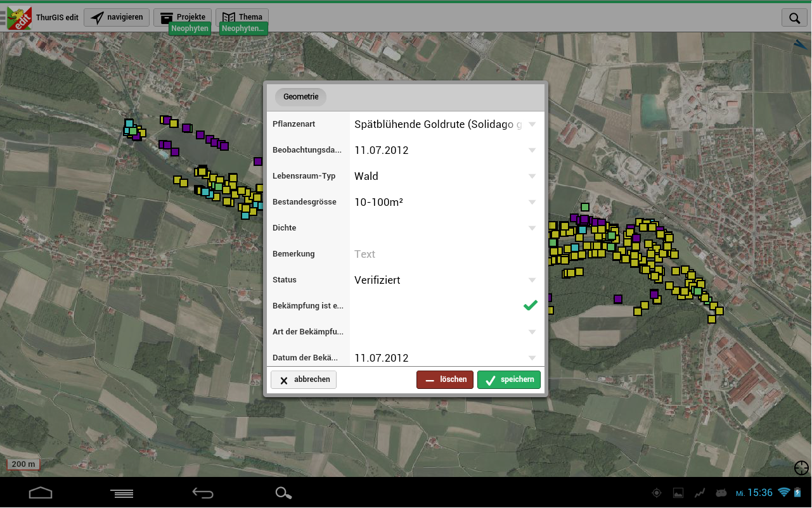Tap the battery status icon

click(x=798, y=492)
